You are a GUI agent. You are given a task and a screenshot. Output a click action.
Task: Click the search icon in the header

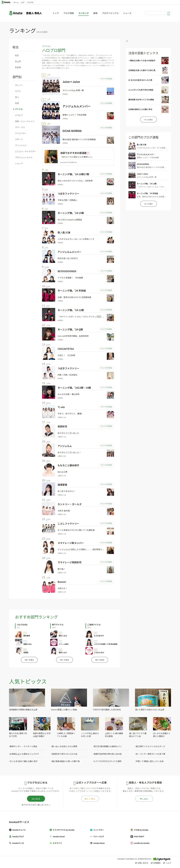169,14
